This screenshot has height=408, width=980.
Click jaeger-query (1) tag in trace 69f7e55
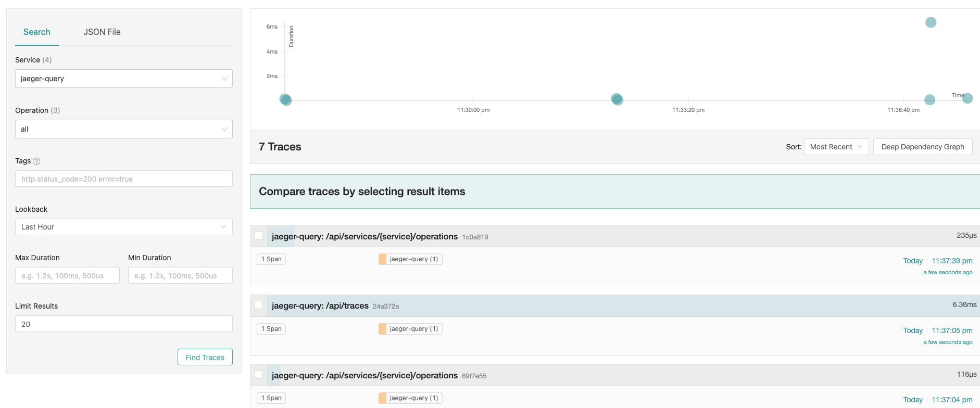coord(410,398)
